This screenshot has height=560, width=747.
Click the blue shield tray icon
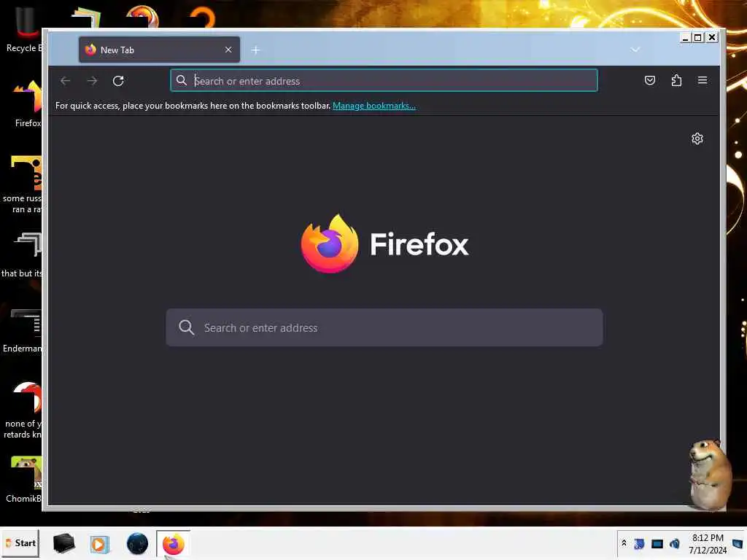tap(639, 543)
